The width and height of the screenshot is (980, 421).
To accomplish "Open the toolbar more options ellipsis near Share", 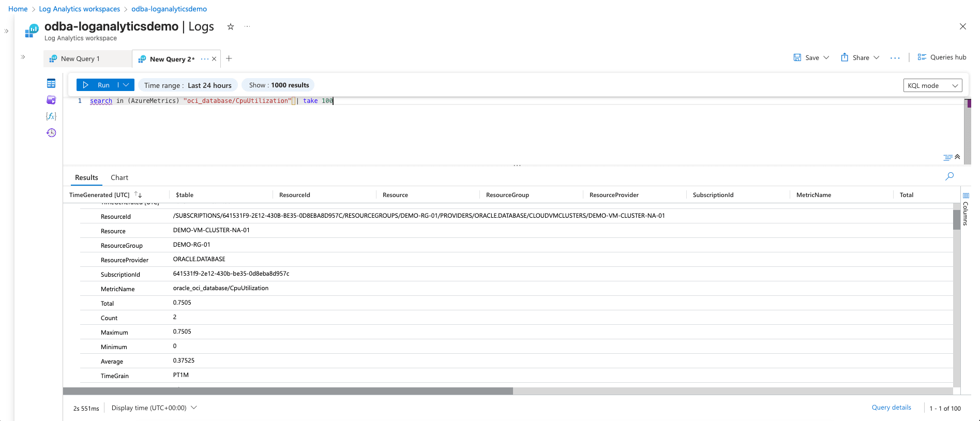I will 895,58.
